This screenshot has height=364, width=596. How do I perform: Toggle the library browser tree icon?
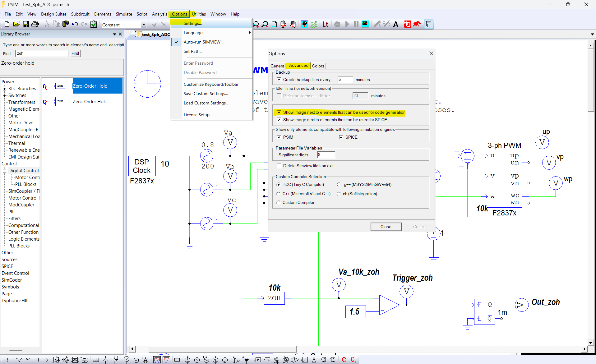point(429,24)
